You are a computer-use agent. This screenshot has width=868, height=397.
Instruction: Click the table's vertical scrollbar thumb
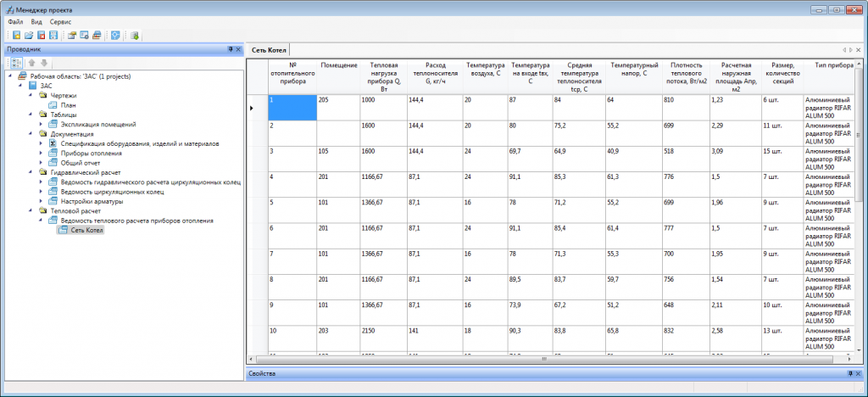(858, 135)
